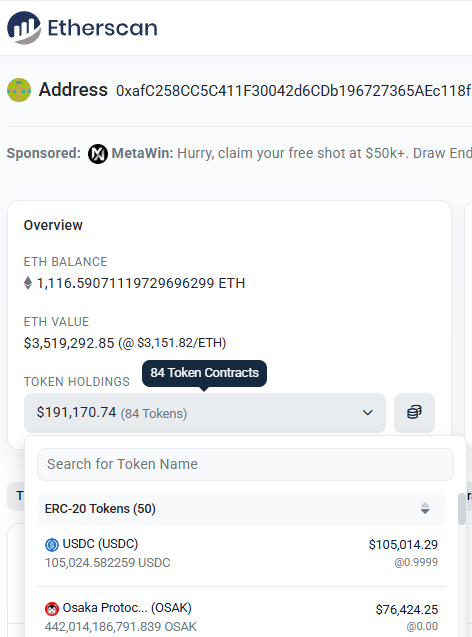Collapse the ERC-20 Tokens (50) section header
The height and width of the screenshot is (637, 472).
[x=241, y=509]
